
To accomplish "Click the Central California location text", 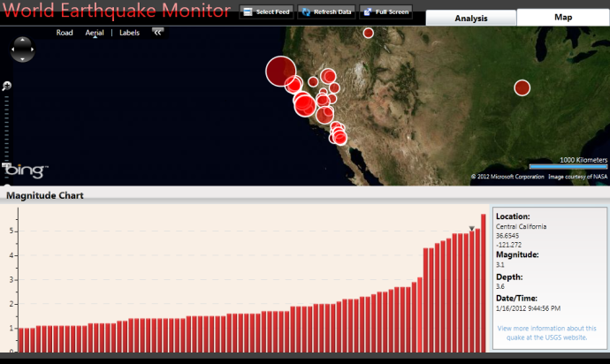I will point(521,227).
